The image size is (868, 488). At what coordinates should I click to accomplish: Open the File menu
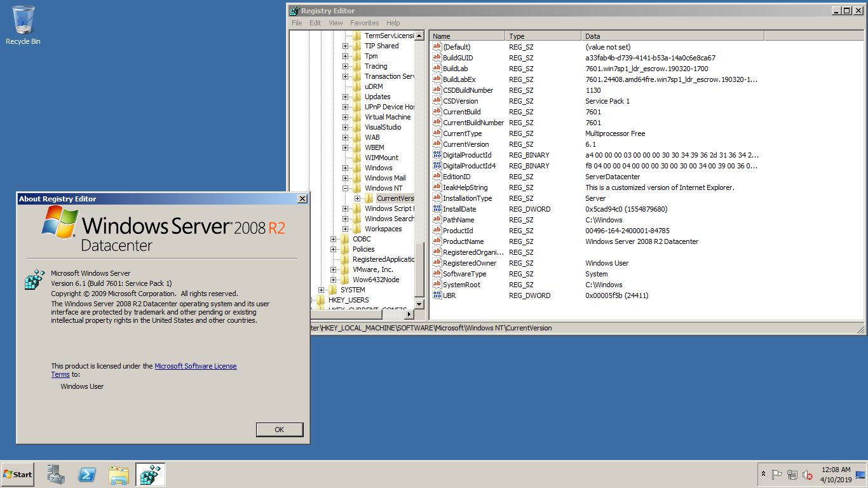coord(297,23)
